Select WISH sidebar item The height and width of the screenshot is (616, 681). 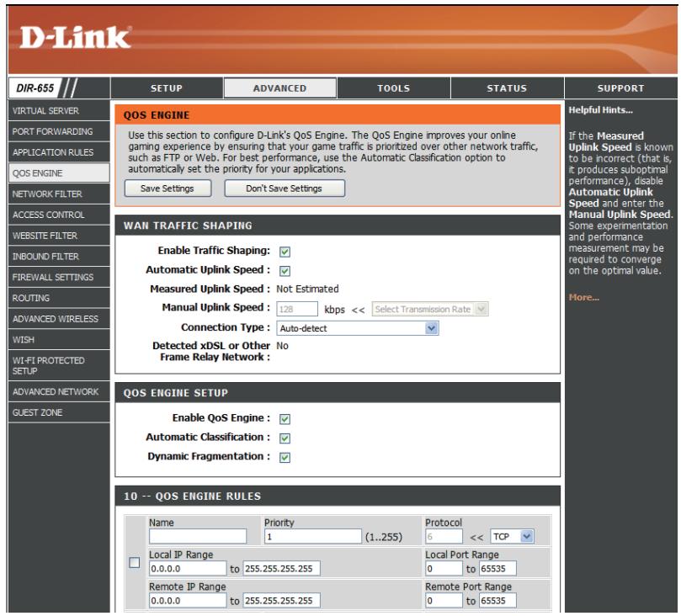(59, 340)
